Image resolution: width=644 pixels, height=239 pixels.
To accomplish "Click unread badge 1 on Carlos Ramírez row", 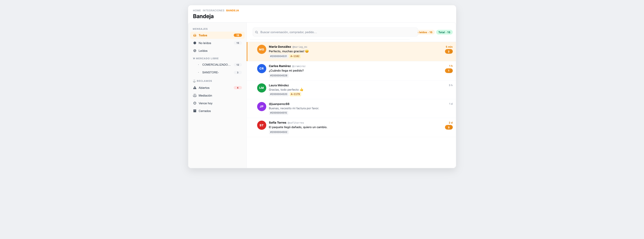I will [449, 71].
